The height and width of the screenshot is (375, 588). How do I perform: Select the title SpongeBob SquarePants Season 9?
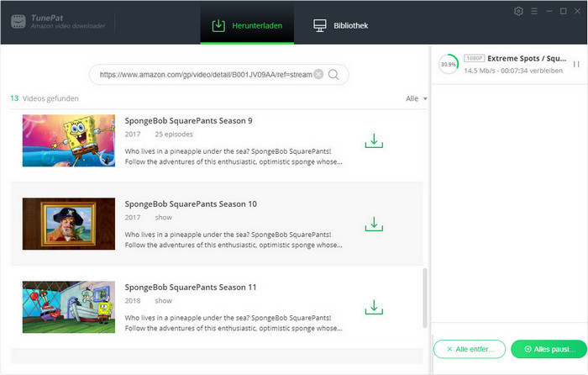(x=189, y=121)
